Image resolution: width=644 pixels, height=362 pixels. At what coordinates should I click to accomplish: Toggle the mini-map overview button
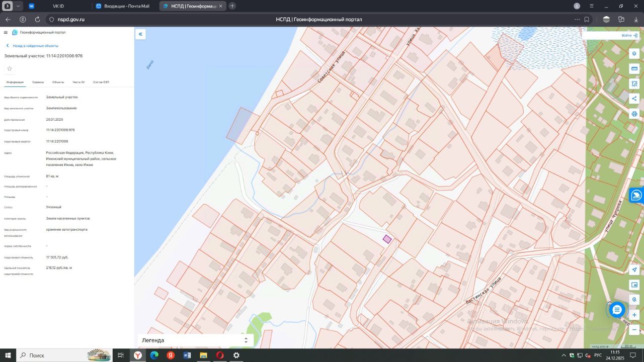(x=634, y=285)
